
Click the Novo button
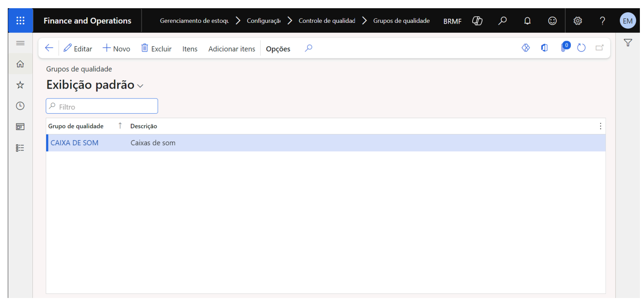(x=116, y=48)
